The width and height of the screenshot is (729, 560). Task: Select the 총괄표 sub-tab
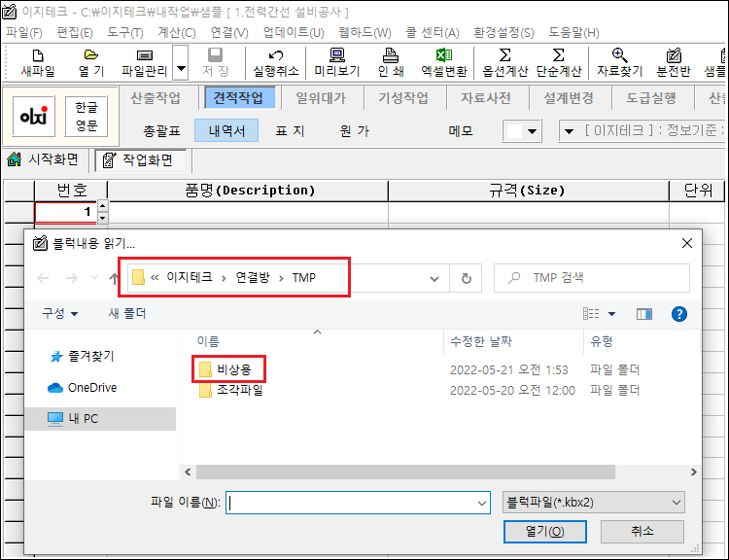[161, 130]
